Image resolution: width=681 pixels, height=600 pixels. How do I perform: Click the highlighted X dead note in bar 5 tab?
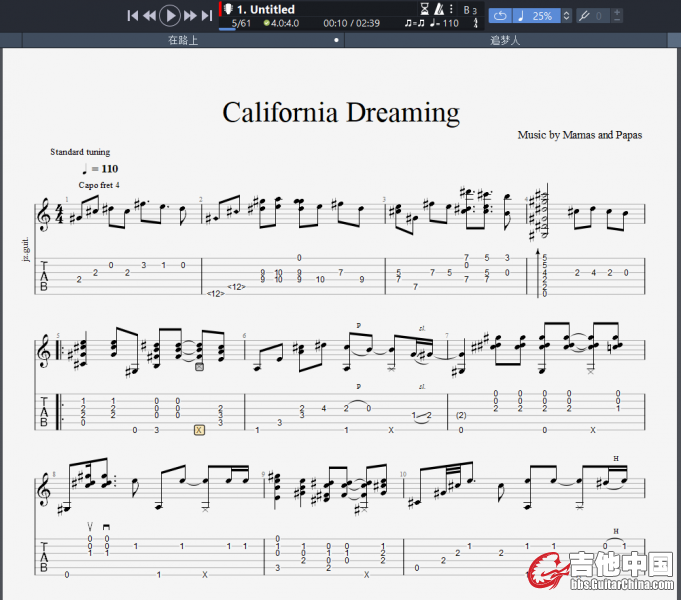(199, 430)
